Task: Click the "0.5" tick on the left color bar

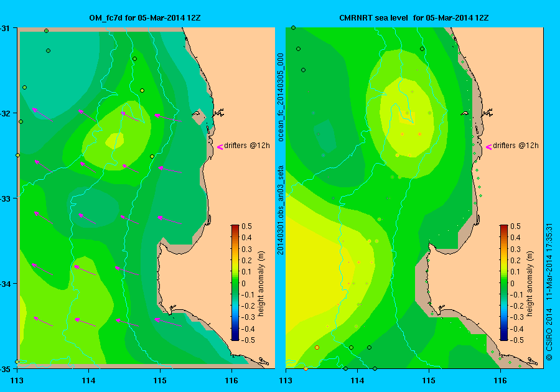Action: click(x=247, y=226)
